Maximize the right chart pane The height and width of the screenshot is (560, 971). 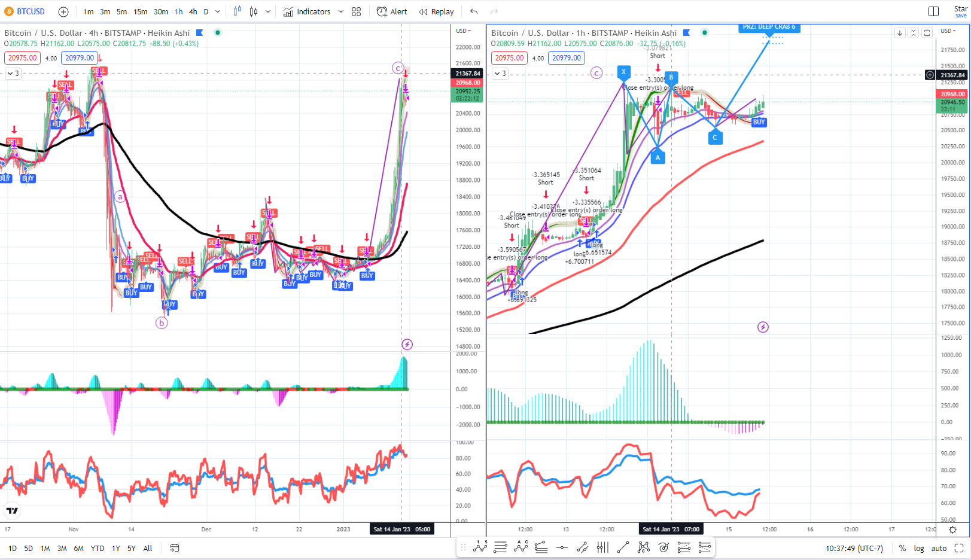click(927, 33)
